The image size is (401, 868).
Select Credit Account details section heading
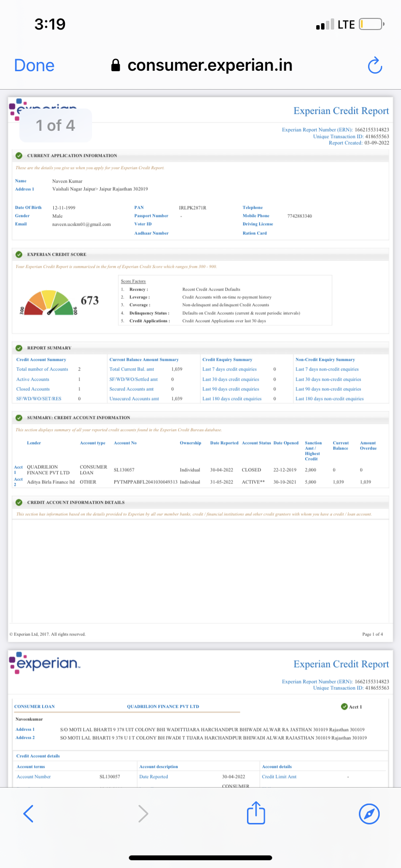tap(38, 756)
